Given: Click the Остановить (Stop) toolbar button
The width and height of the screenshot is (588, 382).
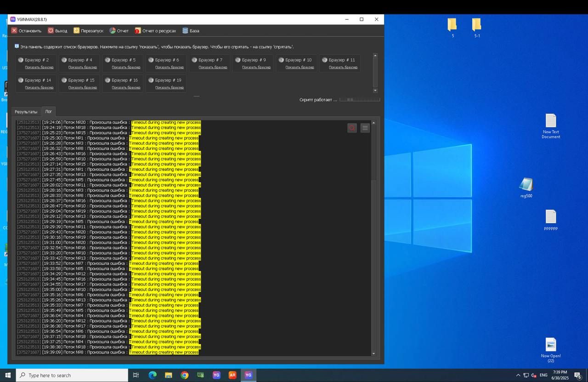Looking at the screenshot, I should (26, 31).
